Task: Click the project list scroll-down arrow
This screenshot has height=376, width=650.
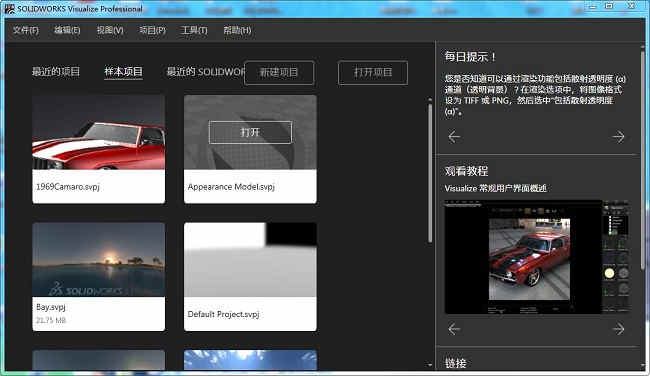Action: [430, 365]
